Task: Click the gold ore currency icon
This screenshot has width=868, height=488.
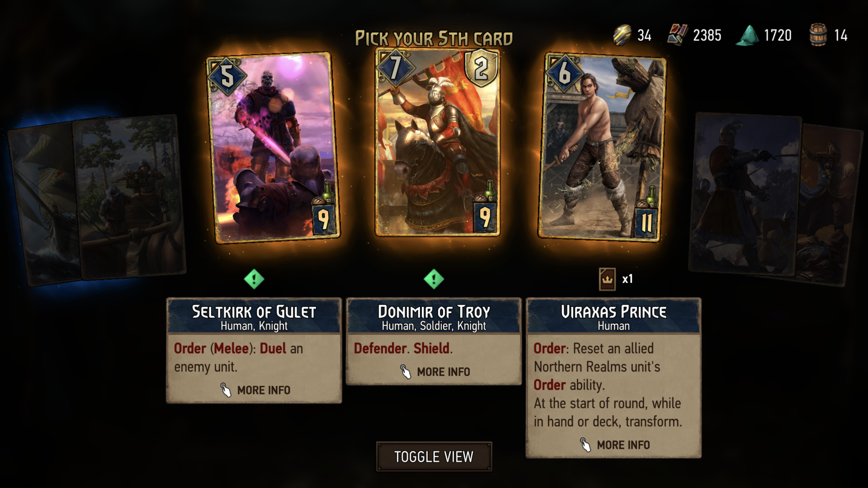Action: click(622, 35)
